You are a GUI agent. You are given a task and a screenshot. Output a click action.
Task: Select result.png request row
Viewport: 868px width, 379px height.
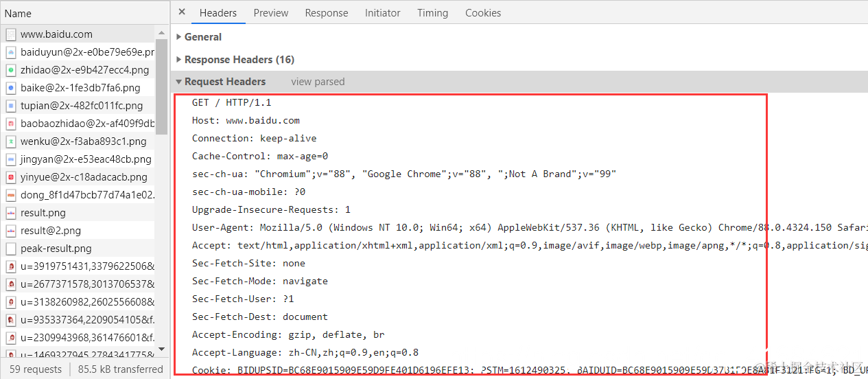click(x=78, y=213)
